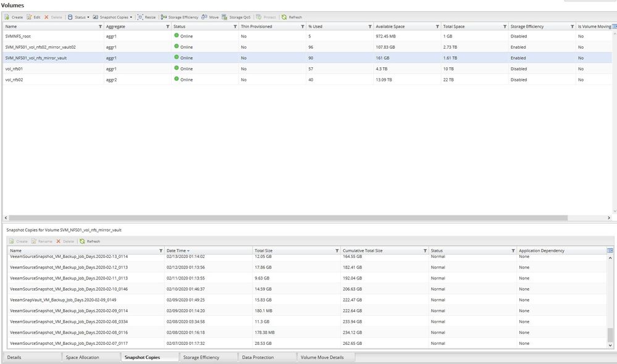Viewport: 617px width, 364px height.
Task: Open the Available Space column filter
Action: pyautogui.click(x=437, y=27)
